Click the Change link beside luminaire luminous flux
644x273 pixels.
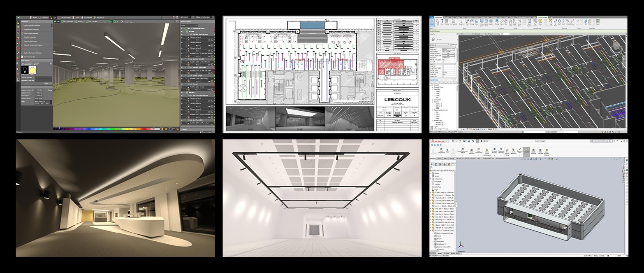49,89
